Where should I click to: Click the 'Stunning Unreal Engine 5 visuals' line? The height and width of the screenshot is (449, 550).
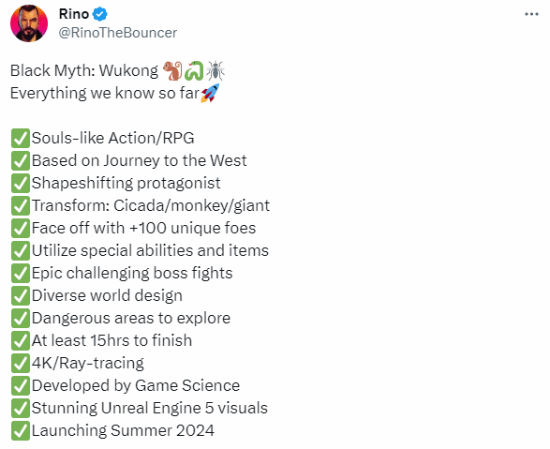[x=150, y=408]
